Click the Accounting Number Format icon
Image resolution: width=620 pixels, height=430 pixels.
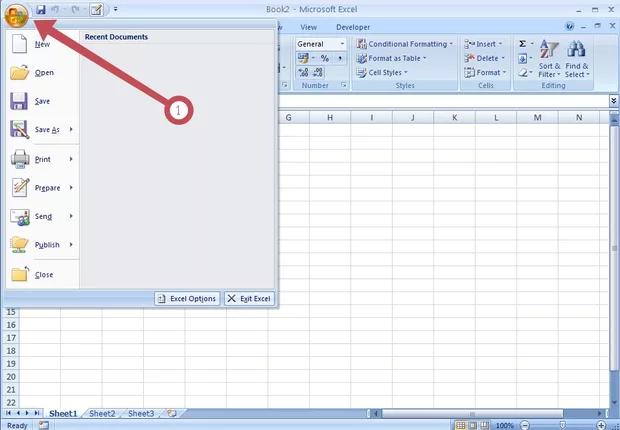tap(303, 59)
